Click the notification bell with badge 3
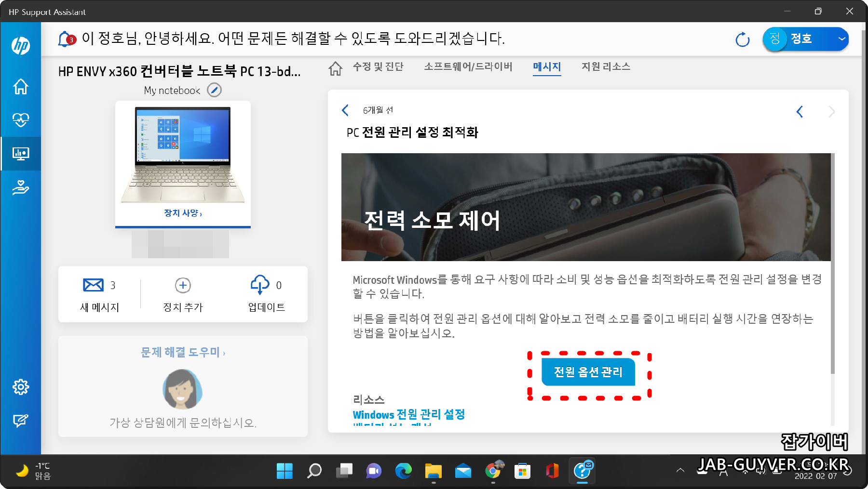 tap(67, 39)
